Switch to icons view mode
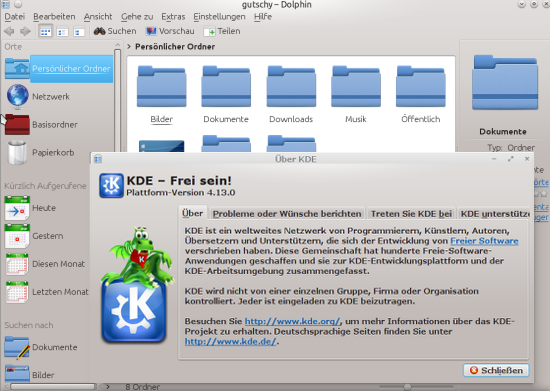 point(46,32)
